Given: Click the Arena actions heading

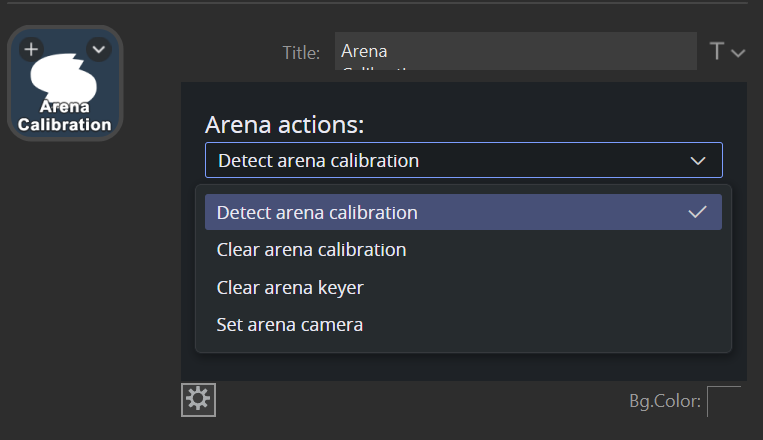Looking at the screenshot, I should 284,125.
